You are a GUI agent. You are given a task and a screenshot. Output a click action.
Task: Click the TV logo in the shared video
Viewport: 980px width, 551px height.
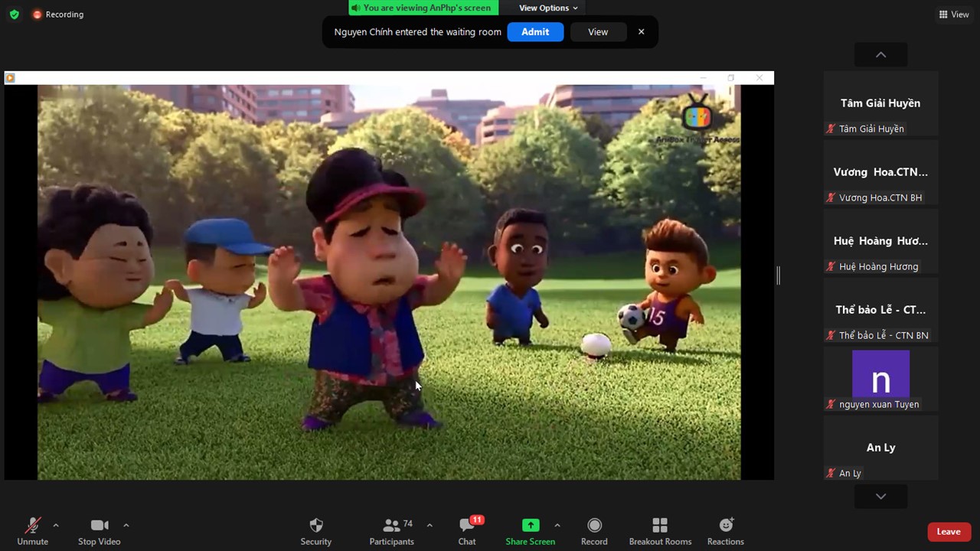tap(697, 112)
